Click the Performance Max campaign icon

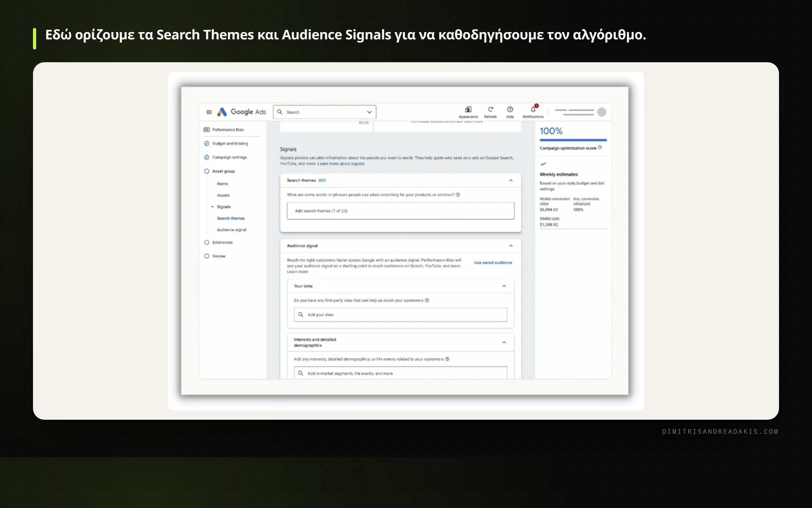pyautogui.click(x=207, y=130)
